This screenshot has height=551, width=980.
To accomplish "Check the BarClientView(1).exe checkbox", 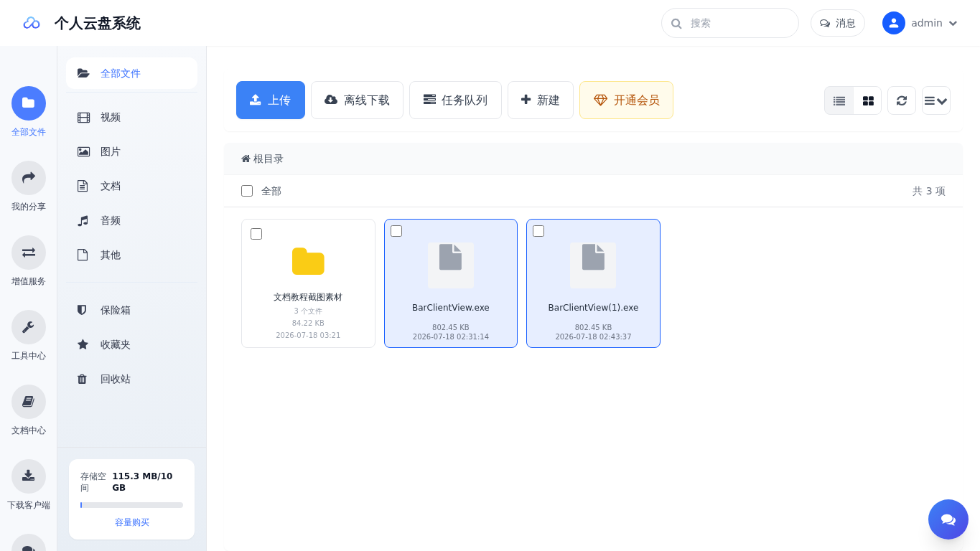I will (x=538, y=231).
